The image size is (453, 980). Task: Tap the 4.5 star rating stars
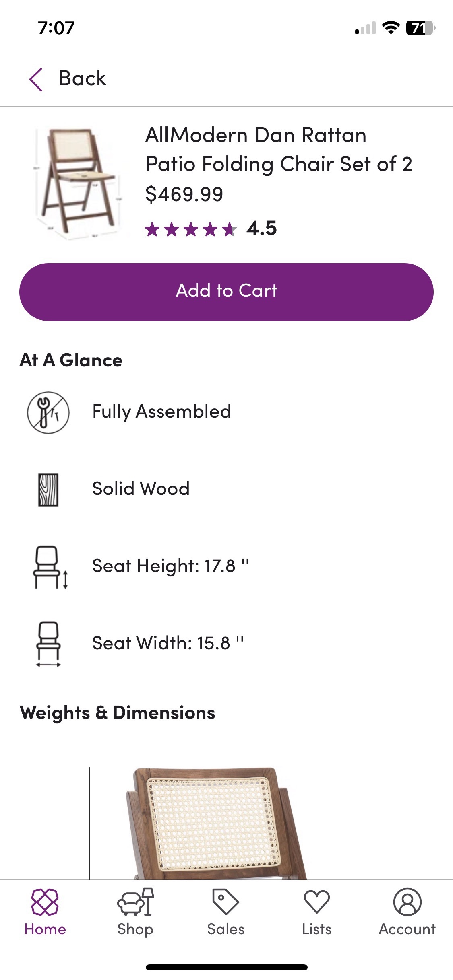[x=190, y=229]
